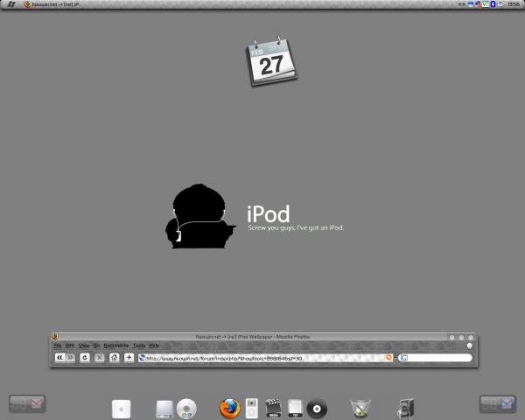Open the Recycle Bin in the dock
This screenshot has width=525, height=420.
(x=360, y=409)
